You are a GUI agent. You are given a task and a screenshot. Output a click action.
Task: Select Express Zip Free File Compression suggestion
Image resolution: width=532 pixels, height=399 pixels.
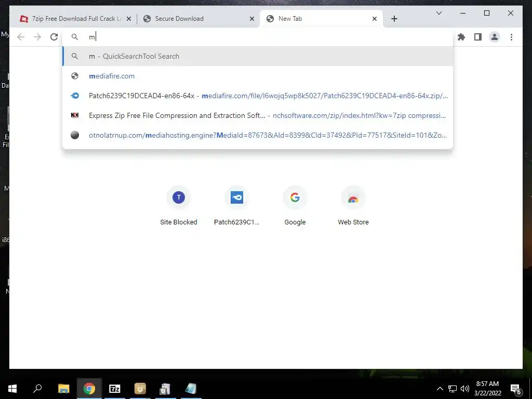(258, 115)
